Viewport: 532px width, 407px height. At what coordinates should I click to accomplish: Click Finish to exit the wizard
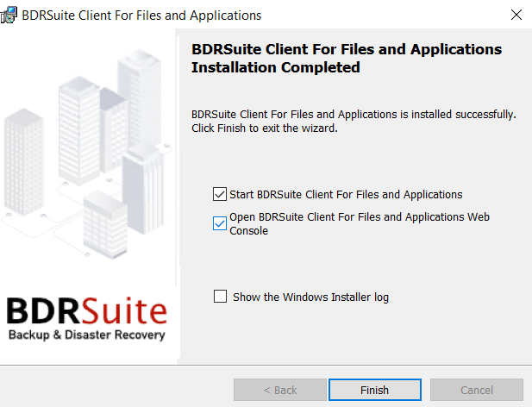tap(375, 390)
